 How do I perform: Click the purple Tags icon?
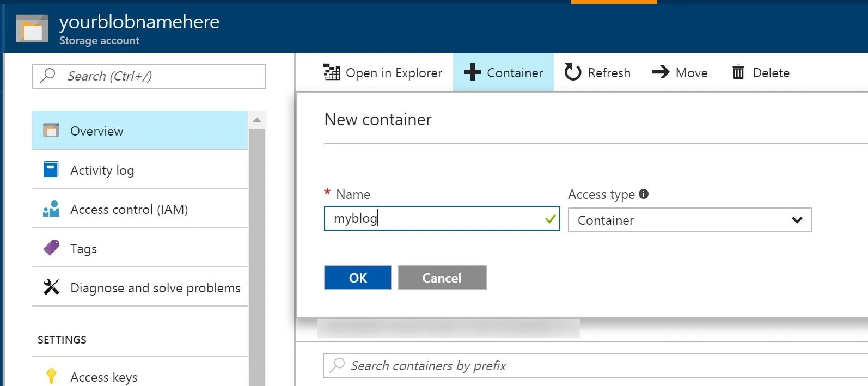51,248
